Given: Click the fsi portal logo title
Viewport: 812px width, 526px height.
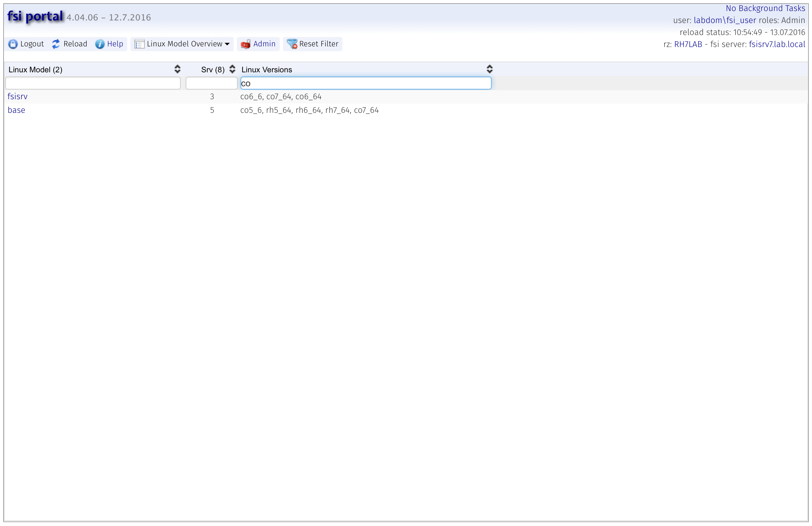Looking at the screenshot, I should click(35, 16).
